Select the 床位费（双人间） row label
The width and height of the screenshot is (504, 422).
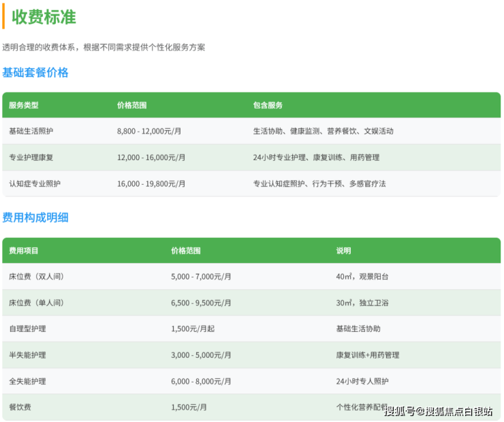click(x=37, y=277)
